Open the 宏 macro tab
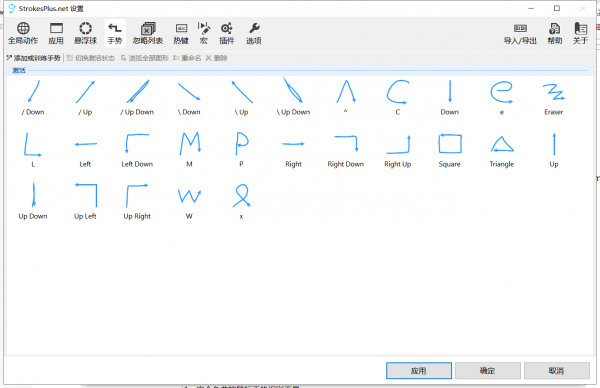Image resolution: width=600 pixels, height=388 pixels. (x=204, y=33)
